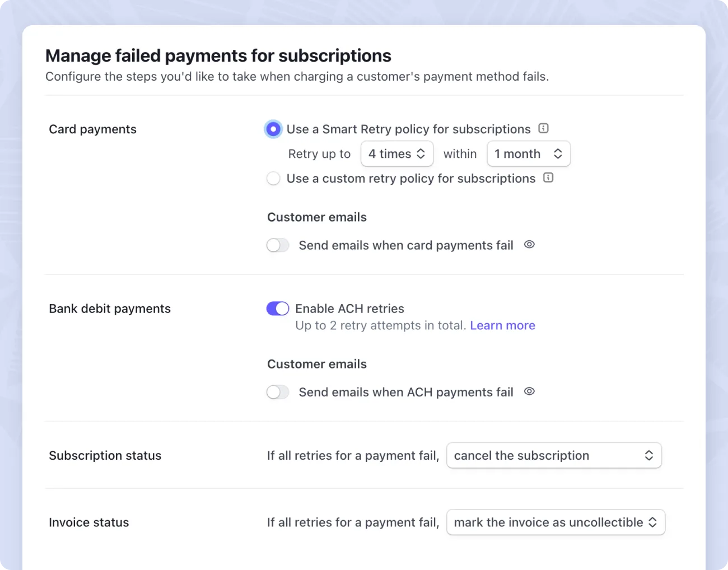This screenshot has height=570, width=728.
Task: Click info icon beside custom retry policy
Action: click(548, 177)
